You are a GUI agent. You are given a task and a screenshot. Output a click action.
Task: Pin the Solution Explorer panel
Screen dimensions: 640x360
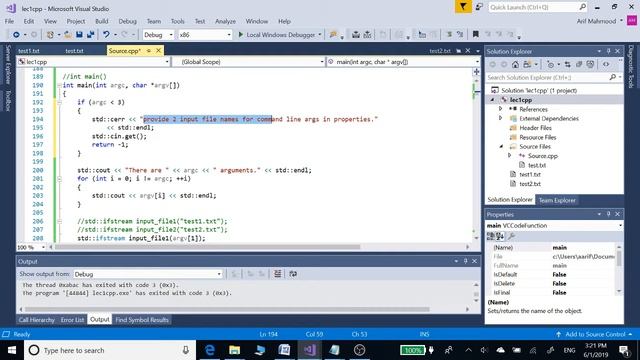click(608, 51)
